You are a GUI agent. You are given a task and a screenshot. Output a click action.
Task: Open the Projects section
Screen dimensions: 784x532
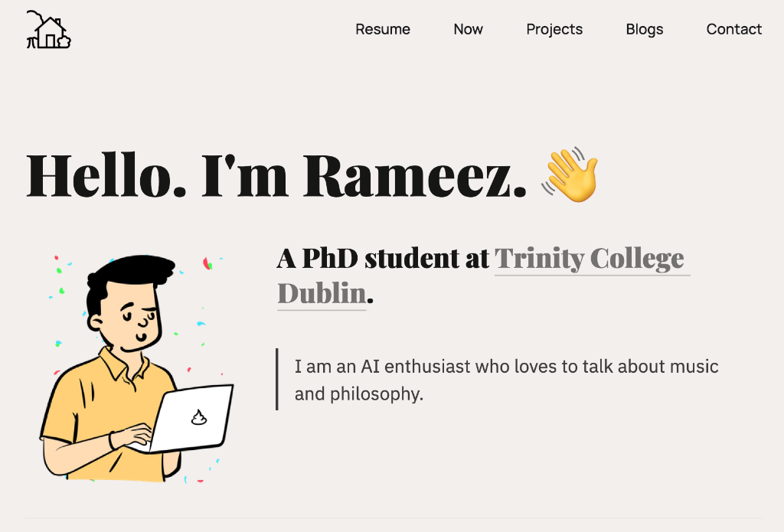pos(554,29)
